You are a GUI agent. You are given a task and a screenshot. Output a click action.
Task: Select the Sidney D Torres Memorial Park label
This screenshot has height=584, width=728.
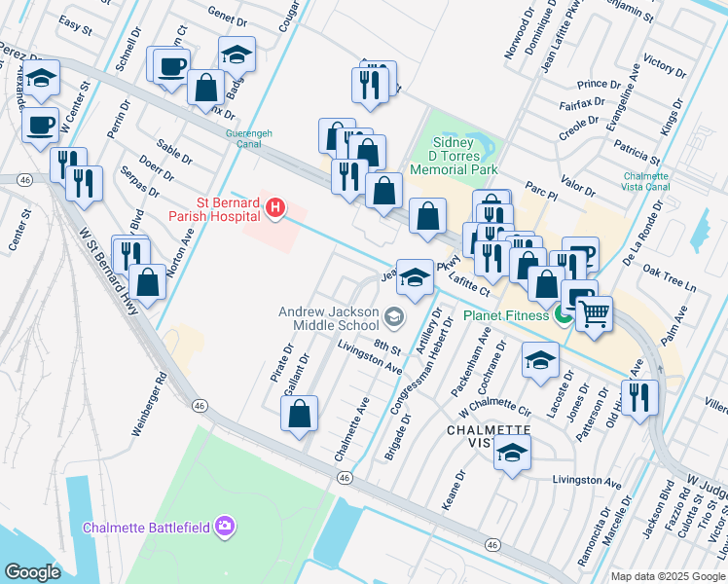(454, 156)
